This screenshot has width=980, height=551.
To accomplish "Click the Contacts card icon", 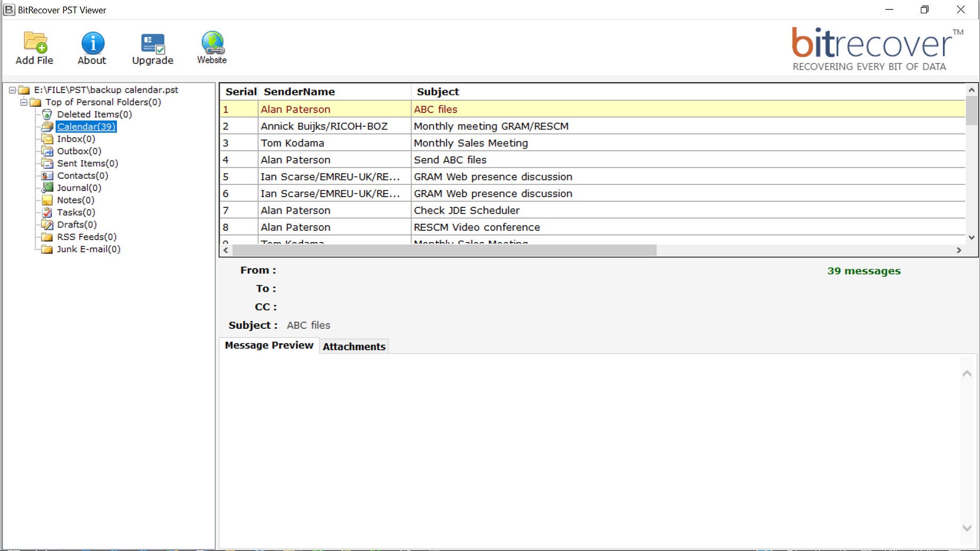I will (x=47, y=175).
